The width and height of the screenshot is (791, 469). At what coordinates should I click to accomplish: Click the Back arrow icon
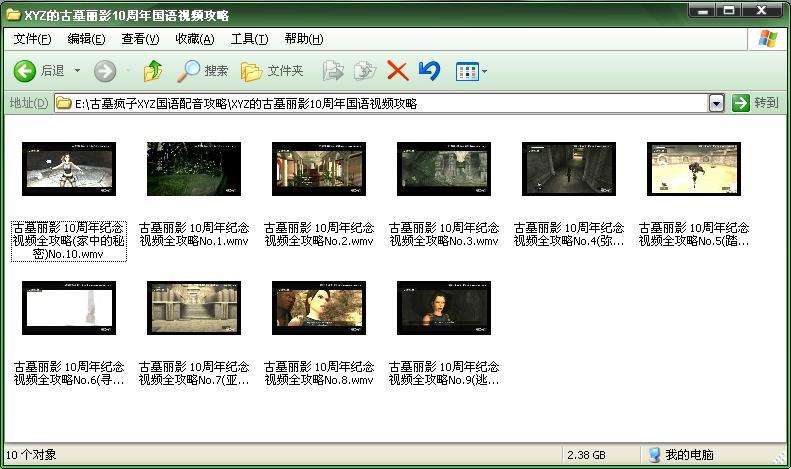click(24, 71)
